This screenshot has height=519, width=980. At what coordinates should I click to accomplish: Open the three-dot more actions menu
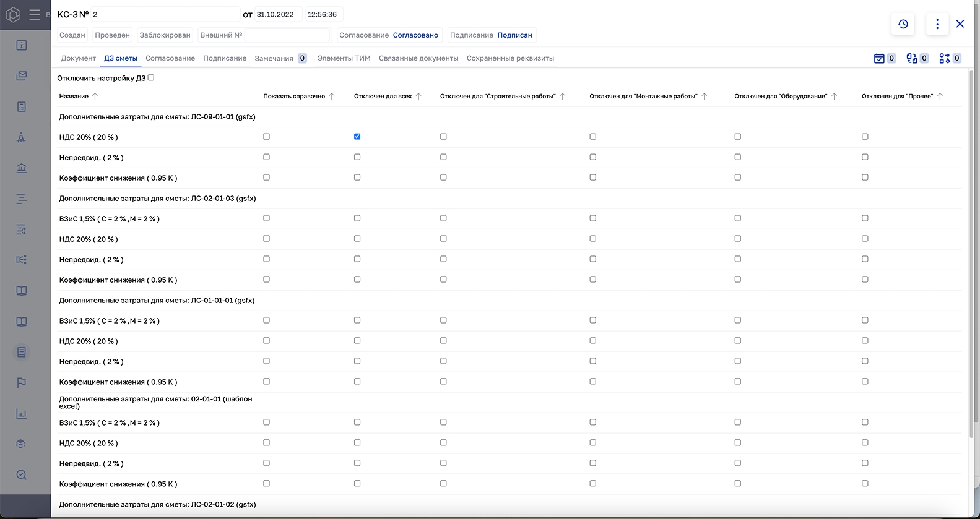tap(937, 24)
